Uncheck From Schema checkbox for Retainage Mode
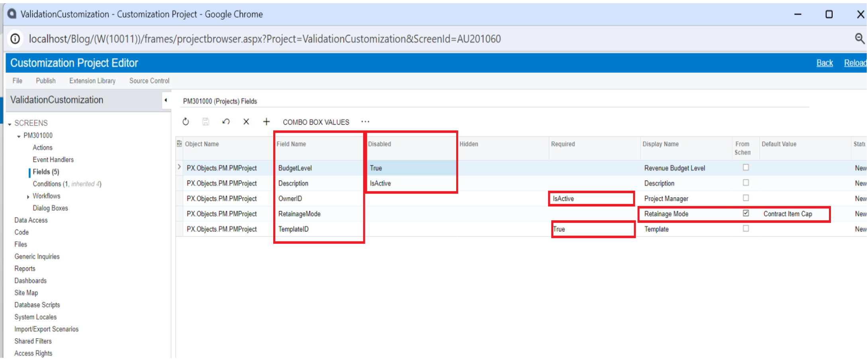Screen dimensions: 868x359 point(746,214)
